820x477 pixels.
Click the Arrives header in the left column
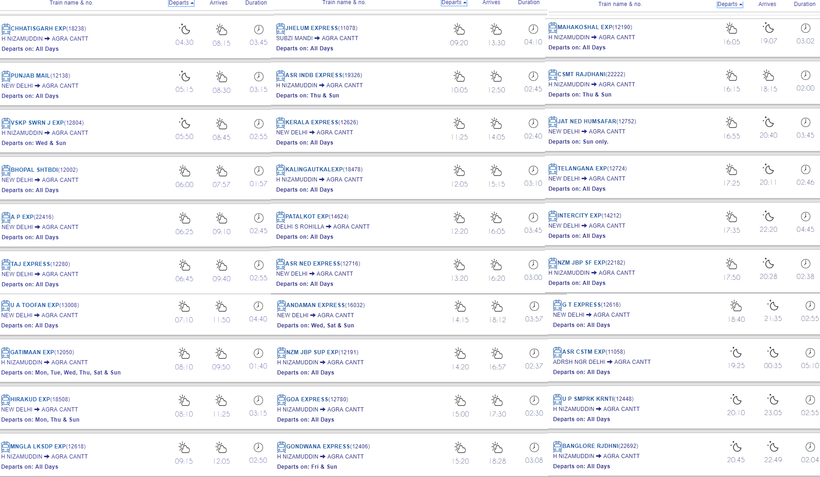click(x=218, y=3)
